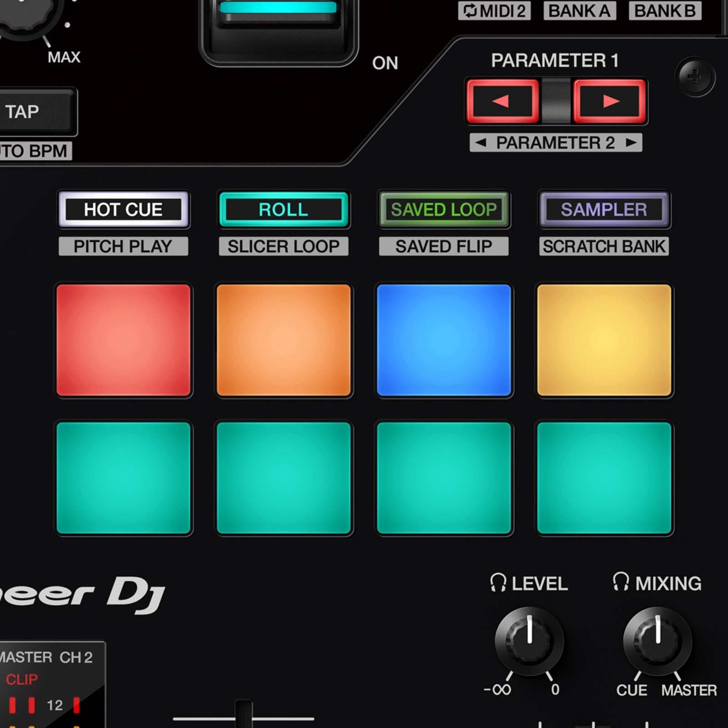Tap the yellow performance pad
Viewport: 728px width, 728px height.
pyautogui.click(x=604, y=340)
